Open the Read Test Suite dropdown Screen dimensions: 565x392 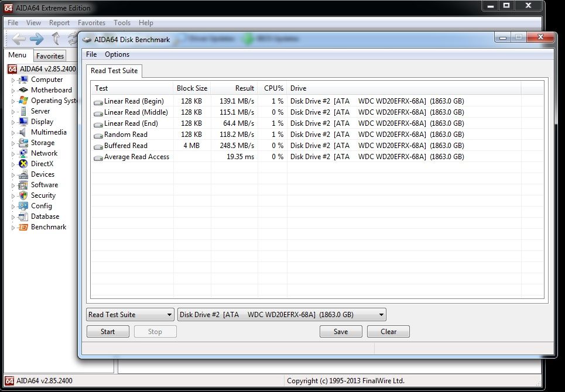pyautogui.click(x=130, y=315)
